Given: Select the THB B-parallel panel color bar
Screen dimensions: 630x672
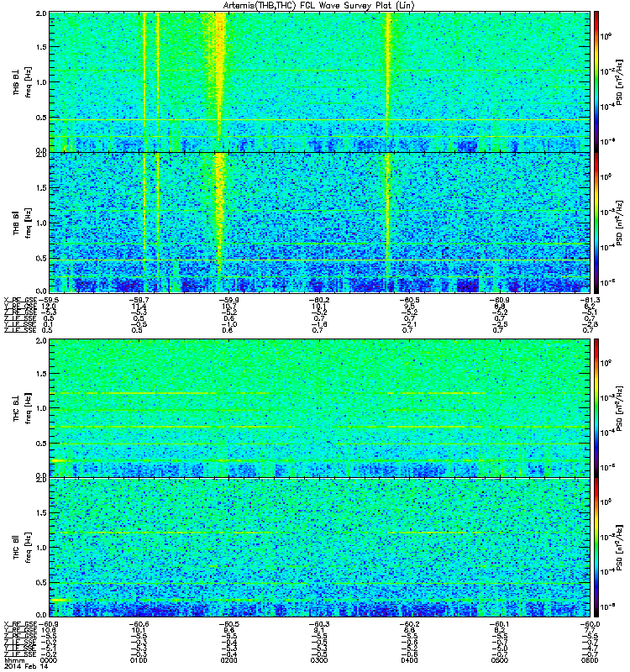Looking at the screenshot, I should [596, 223].
